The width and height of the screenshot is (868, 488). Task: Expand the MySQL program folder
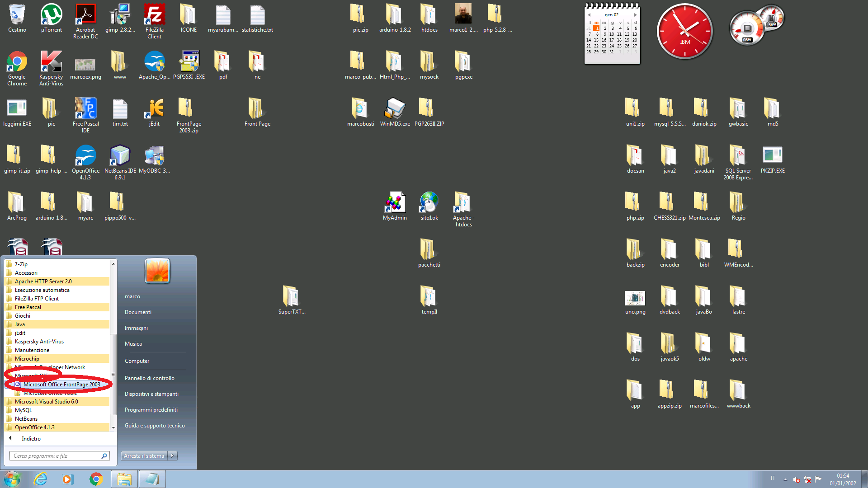(24, 410)
